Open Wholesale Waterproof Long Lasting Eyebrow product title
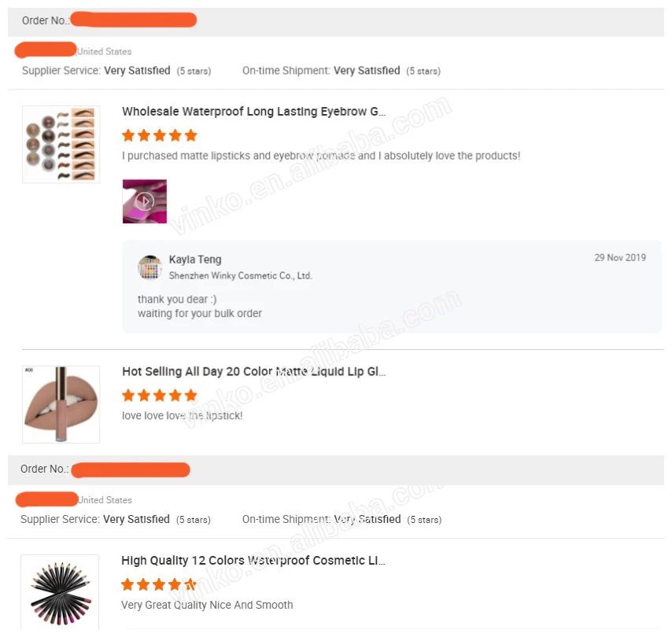Viewport: 672px width, 637px height. [253, 112]
